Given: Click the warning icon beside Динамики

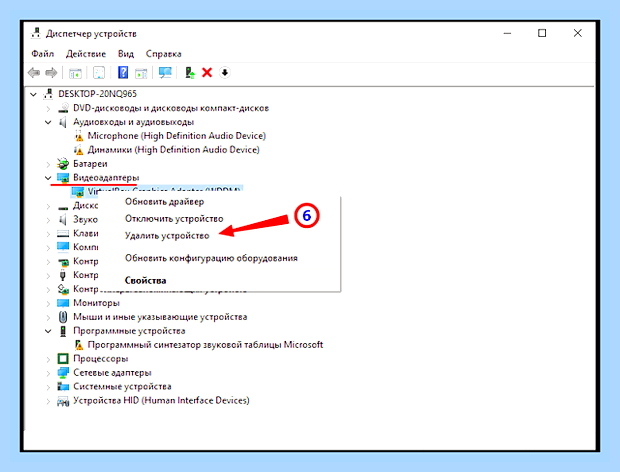Looking at the screenshot, I should [x=79, y=150].
